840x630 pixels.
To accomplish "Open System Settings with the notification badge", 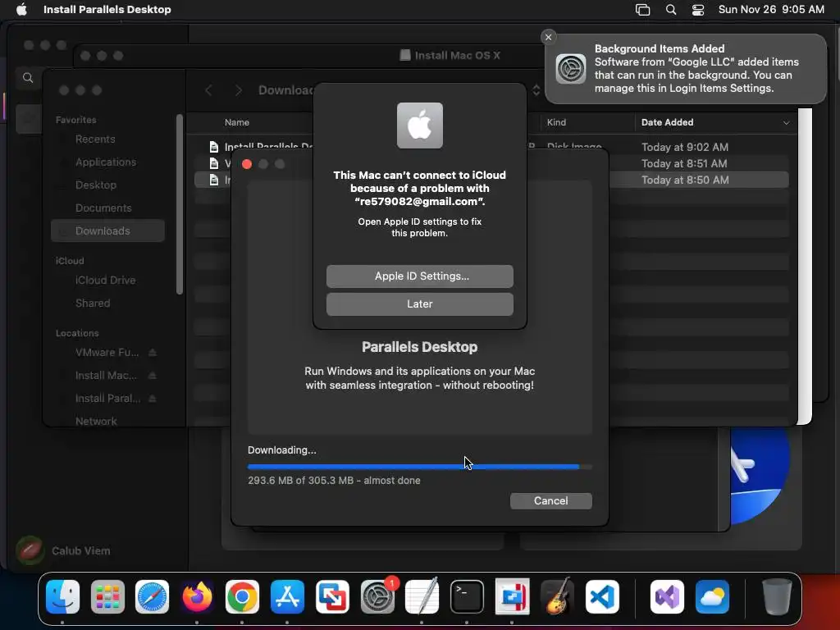I will pos(377,596).
